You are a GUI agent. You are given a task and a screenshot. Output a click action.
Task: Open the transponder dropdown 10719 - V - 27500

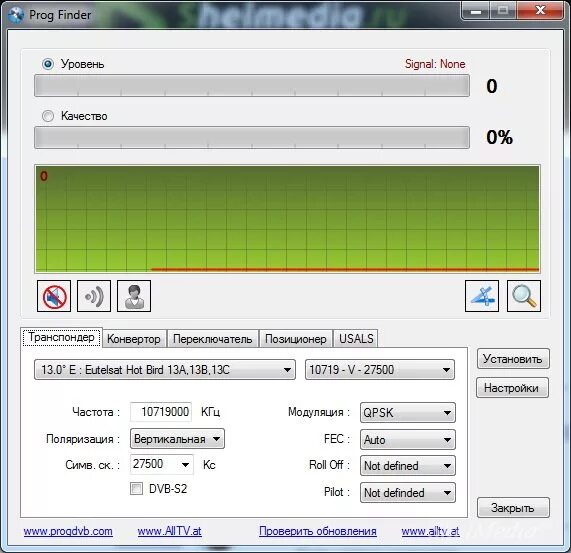point(380,370)
